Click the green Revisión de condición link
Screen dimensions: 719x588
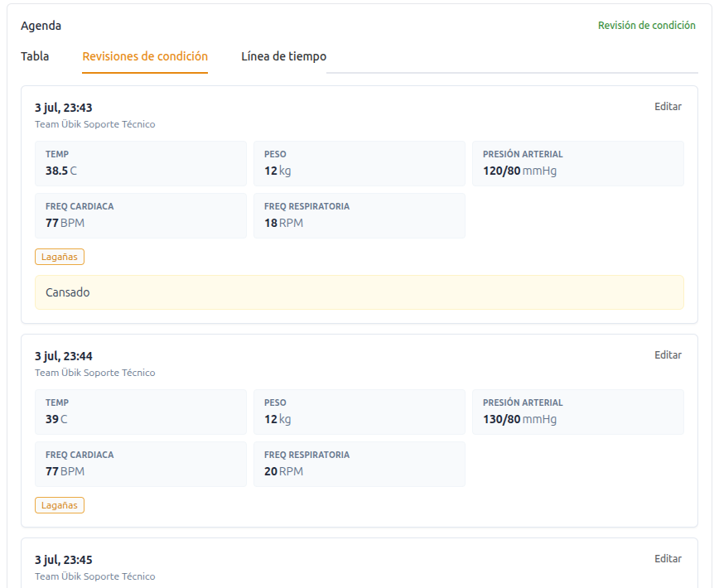[647, 25]
